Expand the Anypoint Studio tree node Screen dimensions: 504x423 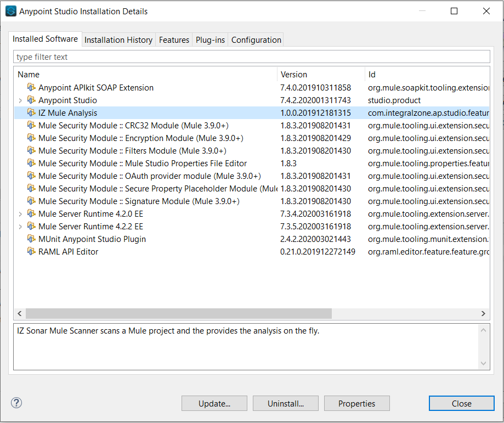click(20, 100)
